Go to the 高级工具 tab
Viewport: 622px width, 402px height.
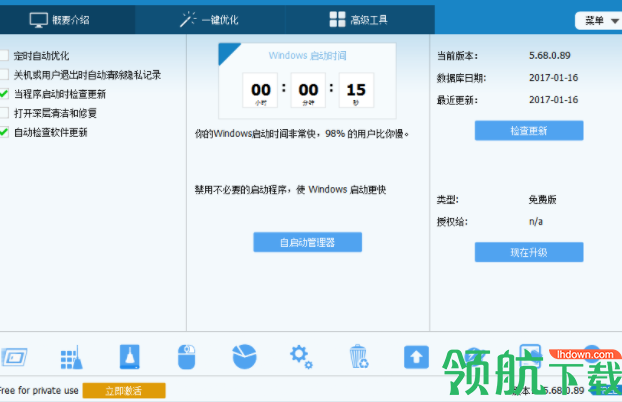click(x=359, y=19)
